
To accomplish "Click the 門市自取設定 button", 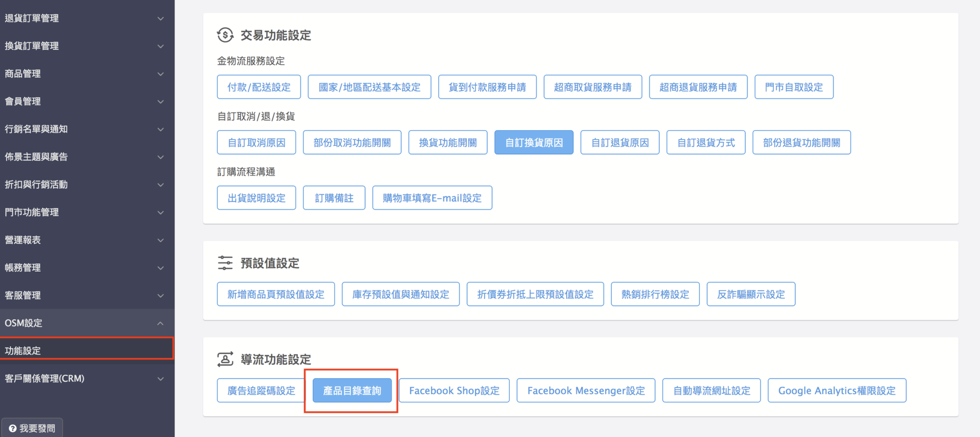I will (794, 87).
